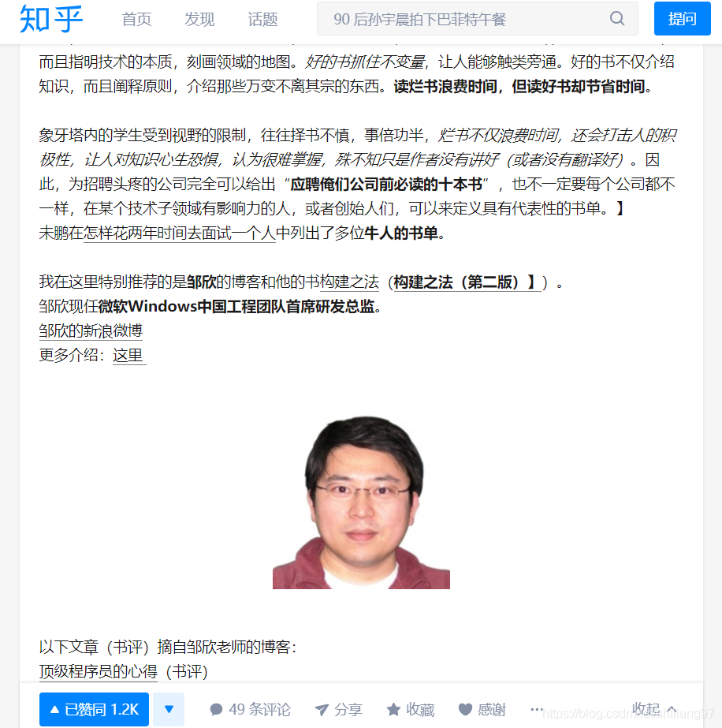This screenshot has width=722, height=728.
Task: Open the 话题 navigation item
Action: click(262, 19)
